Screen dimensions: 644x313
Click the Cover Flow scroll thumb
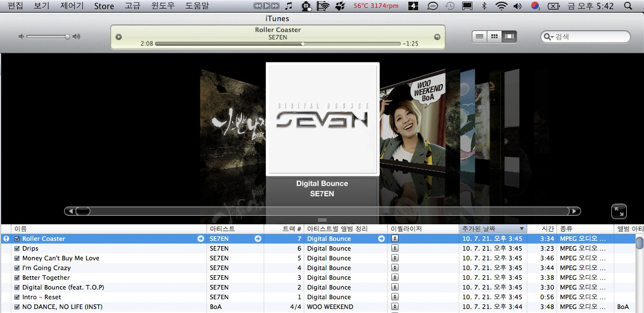(x=82, y=211)
